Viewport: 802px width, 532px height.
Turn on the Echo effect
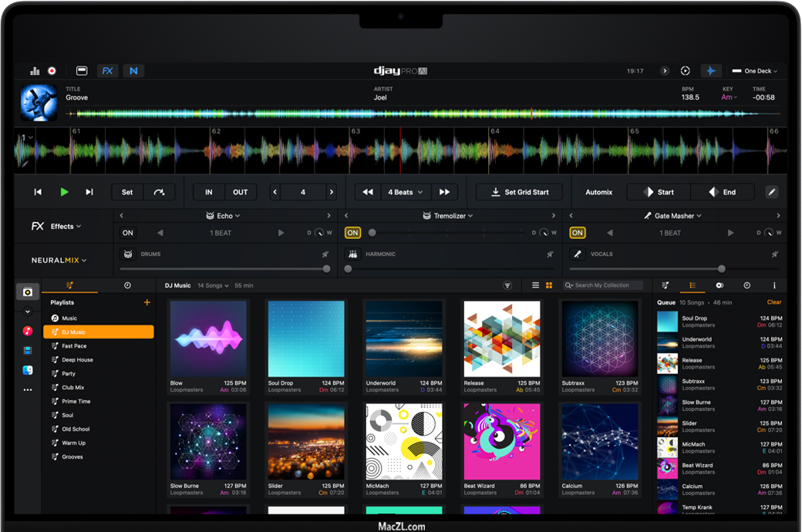(128, 233)
